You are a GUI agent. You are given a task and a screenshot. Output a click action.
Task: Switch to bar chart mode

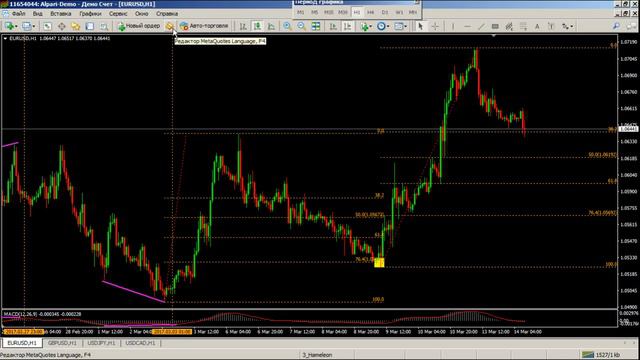tap(243, 26)
